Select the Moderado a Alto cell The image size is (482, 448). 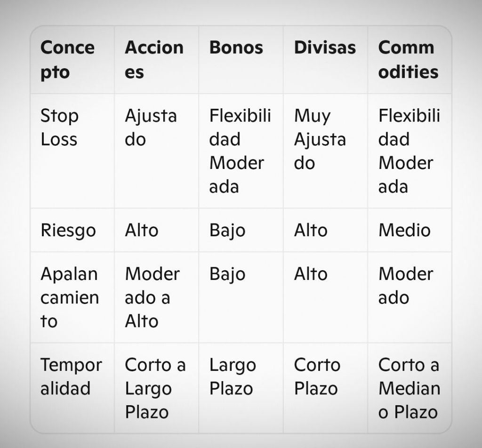click(152, 297)
